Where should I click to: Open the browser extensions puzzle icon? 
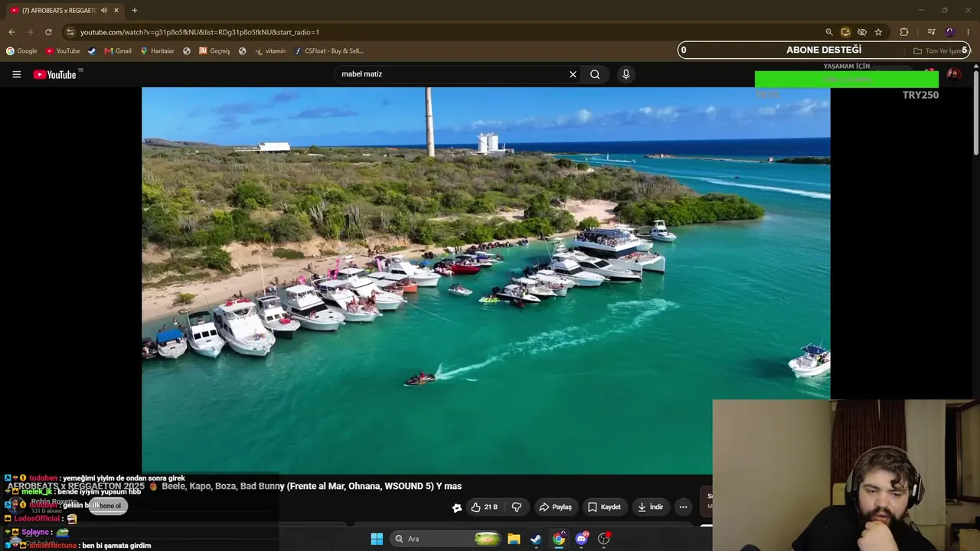(x=904, y=32)
